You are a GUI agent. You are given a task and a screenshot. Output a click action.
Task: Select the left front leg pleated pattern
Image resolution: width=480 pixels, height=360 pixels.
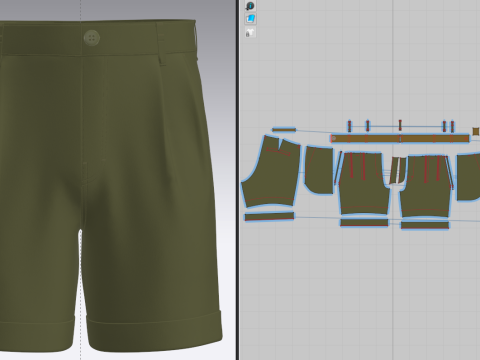point(364,184)
